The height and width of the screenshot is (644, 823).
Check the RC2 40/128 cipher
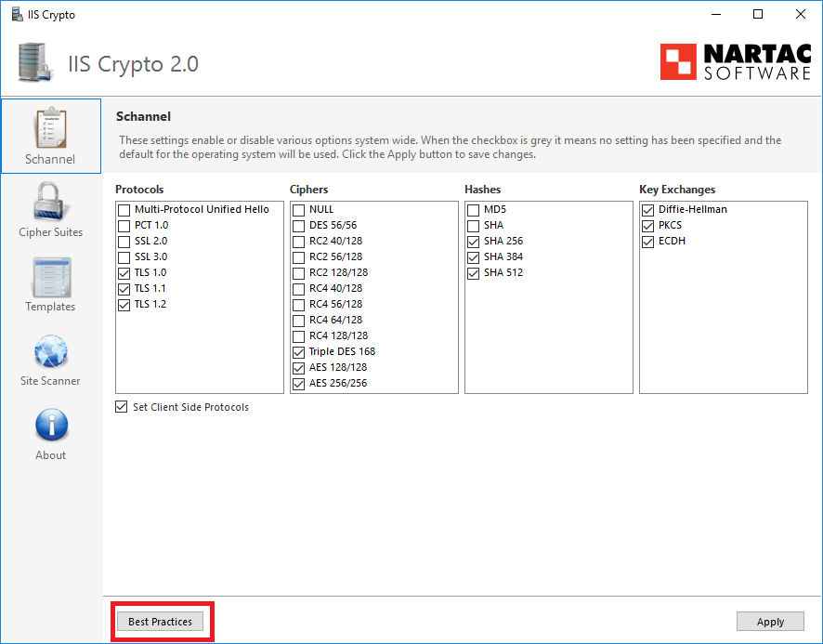pos(299,242)
